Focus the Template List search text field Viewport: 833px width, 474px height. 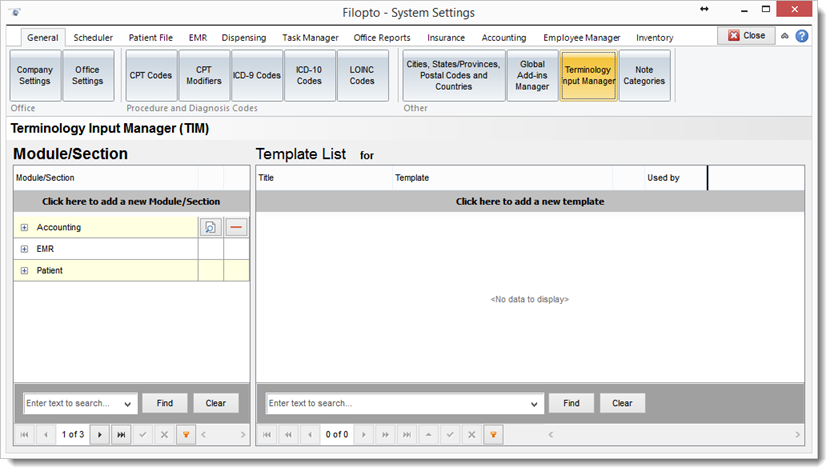397,404
